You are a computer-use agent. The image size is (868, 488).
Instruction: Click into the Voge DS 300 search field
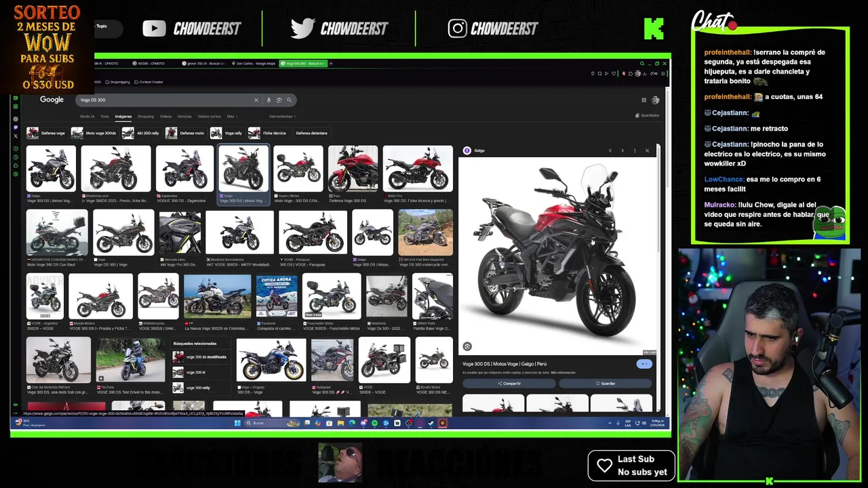tap(166, 100)
